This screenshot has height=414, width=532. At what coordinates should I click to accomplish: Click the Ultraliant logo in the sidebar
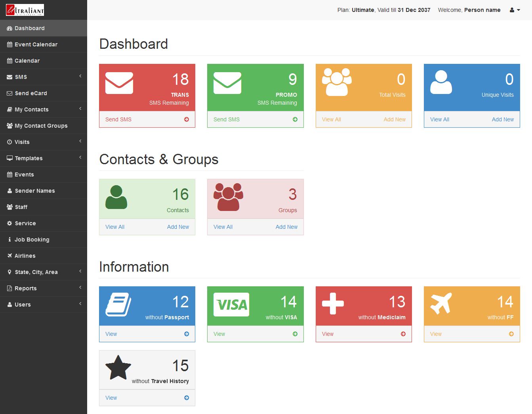click(25, 10)
